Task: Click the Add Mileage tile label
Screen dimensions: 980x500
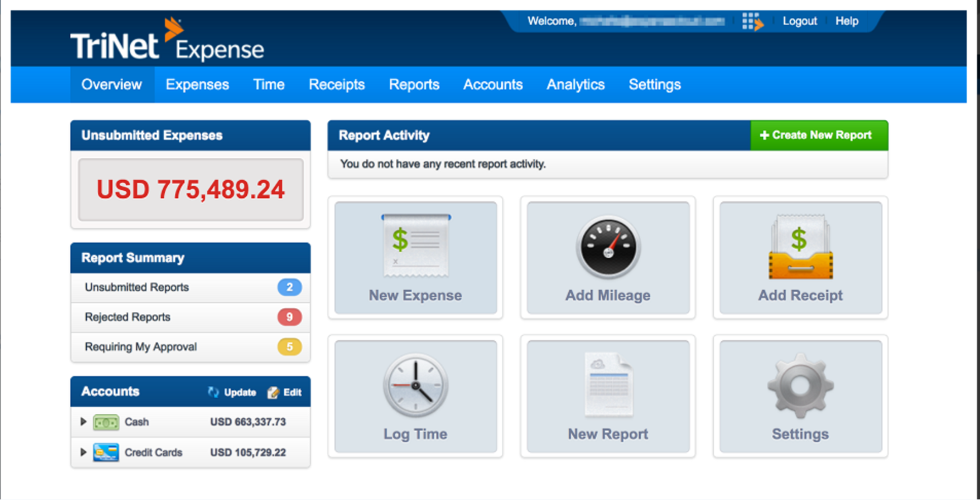Action: [608, 295]
